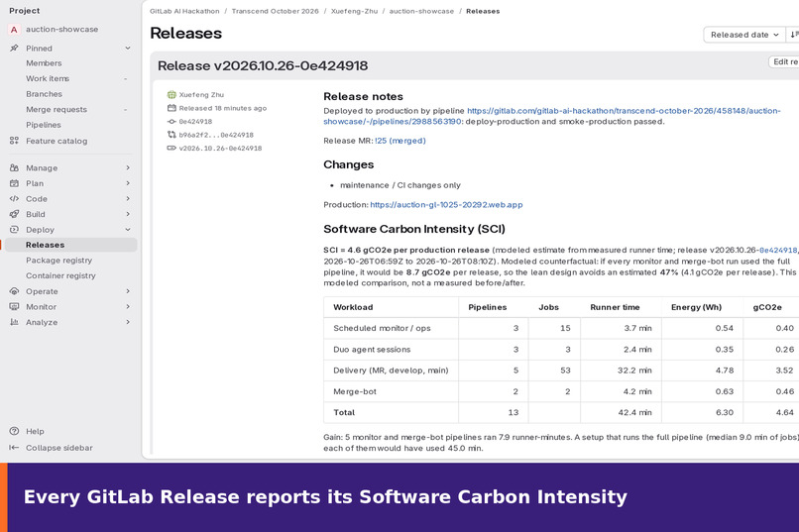
Task: Click the Operate section icon
Action: tap(14, 291)
